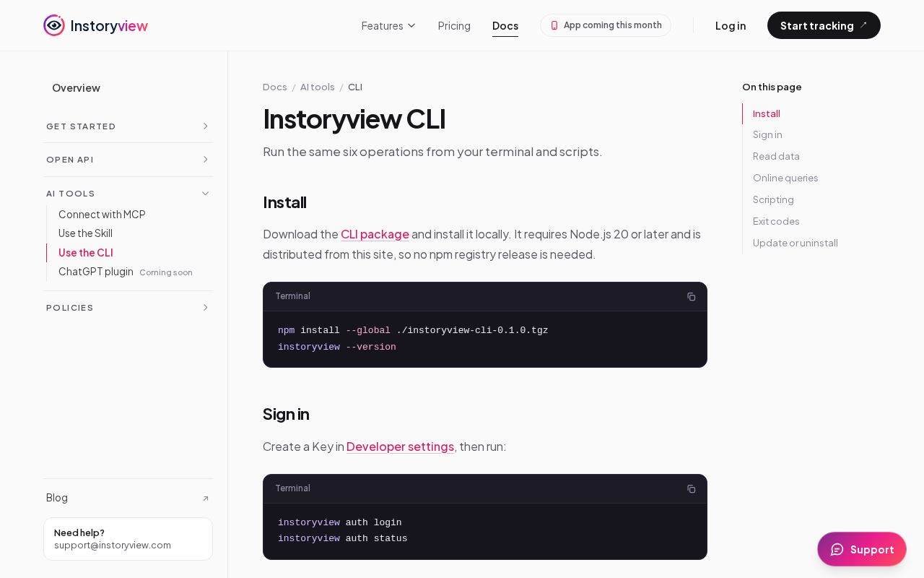Expand the Policies section

tap(128, 308)
